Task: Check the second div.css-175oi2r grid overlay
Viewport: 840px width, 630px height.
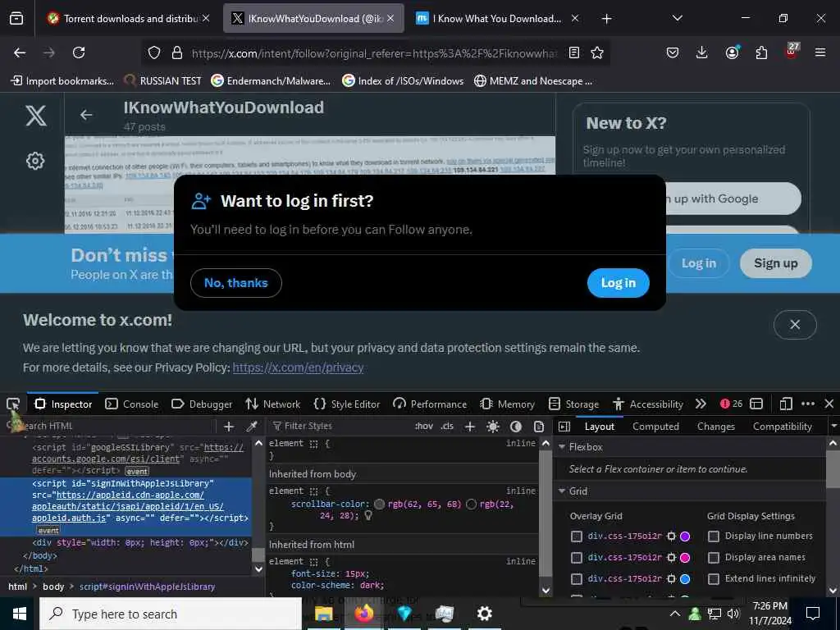Action: pyautogui.click(x=577, y=558)
